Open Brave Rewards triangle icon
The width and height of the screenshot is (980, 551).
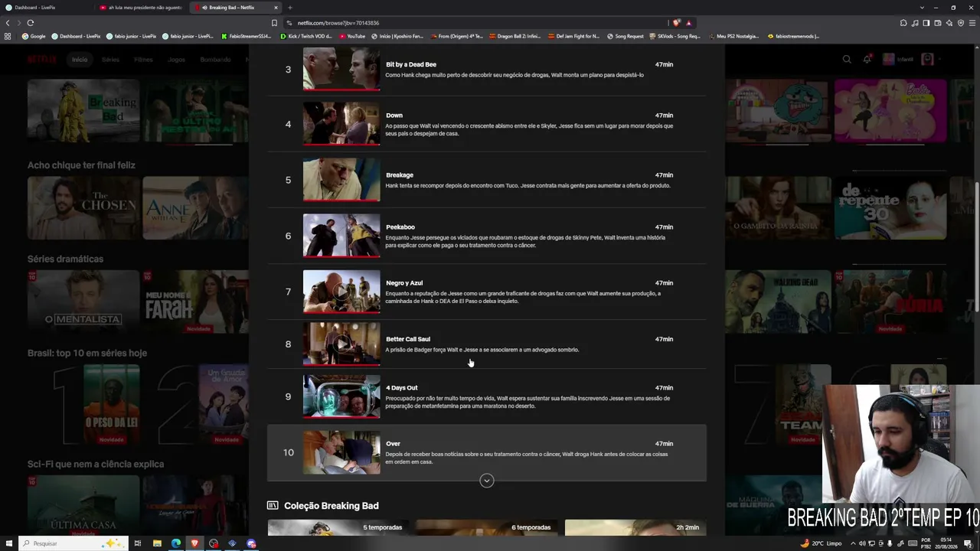coord(688,23)
